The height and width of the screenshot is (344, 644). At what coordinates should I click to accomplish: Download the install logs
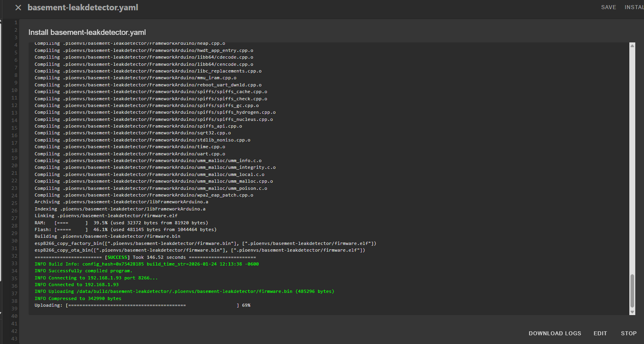(x=554, y=333)
